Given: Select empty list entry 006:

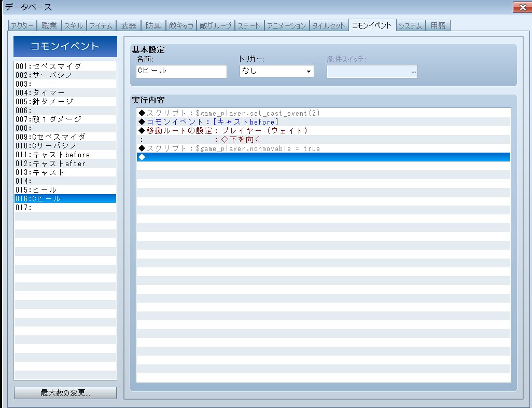Looking at the screenshot, I should point(65,110).
